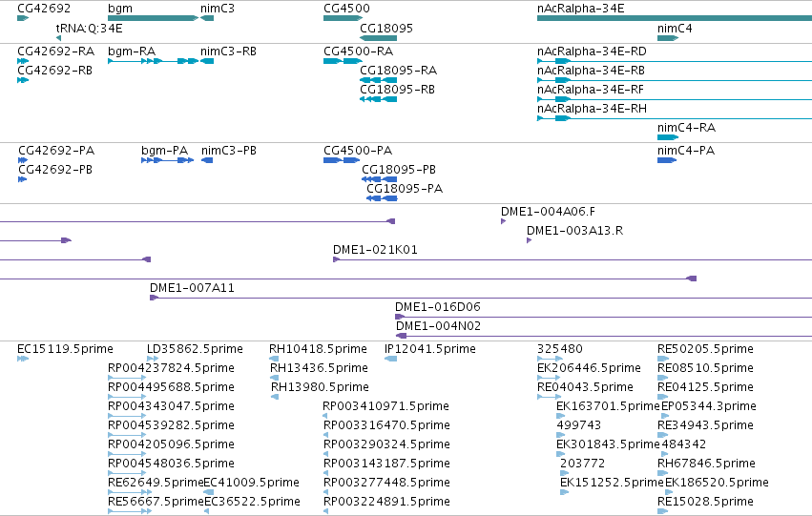812x516 pixels.
Task: Select transcript CG42692-RA
Action: tap(56, 52)
